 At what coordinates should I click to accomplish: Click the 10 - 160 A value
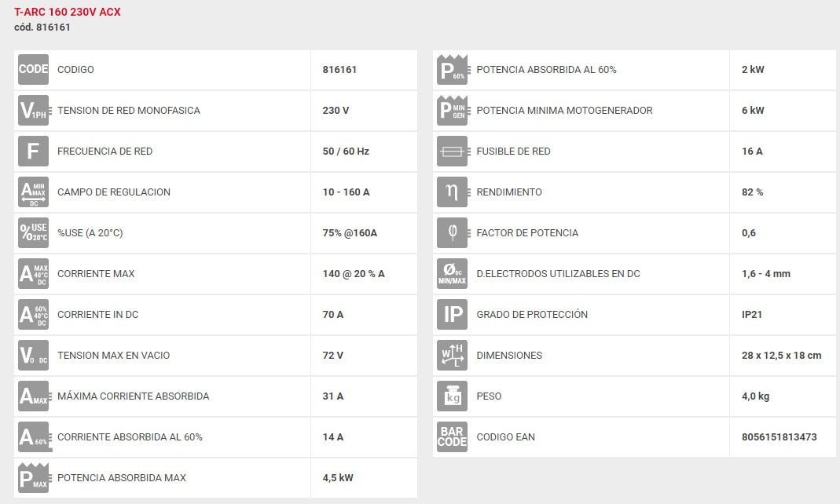[x=346, y=192]
